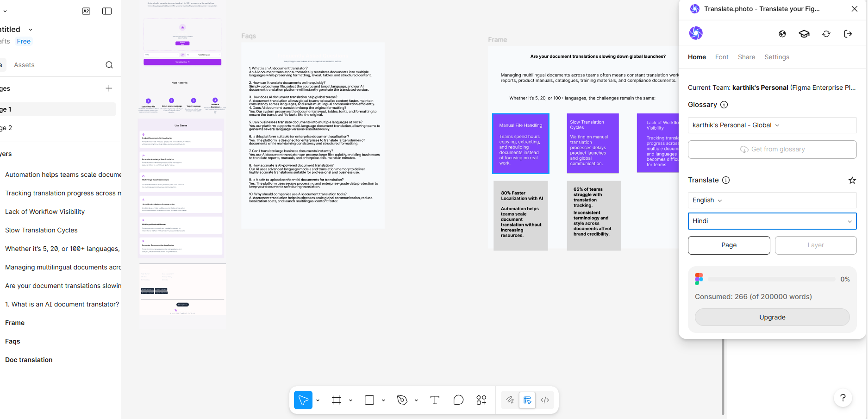Open the karthik's Personal - Global glossary dropdown
868x419 pixels.
(772, 125)
